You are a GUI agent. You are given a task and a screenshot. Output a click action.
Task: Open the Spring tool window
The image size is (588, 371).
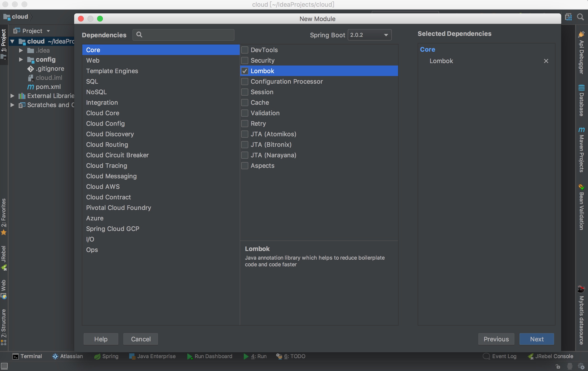click(x=106, y=356)
